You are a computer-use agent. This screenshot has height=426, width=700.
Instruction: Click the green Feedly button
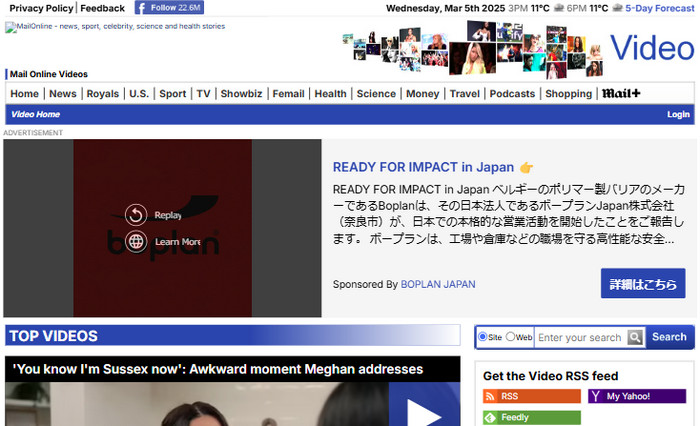click(532, 418)
